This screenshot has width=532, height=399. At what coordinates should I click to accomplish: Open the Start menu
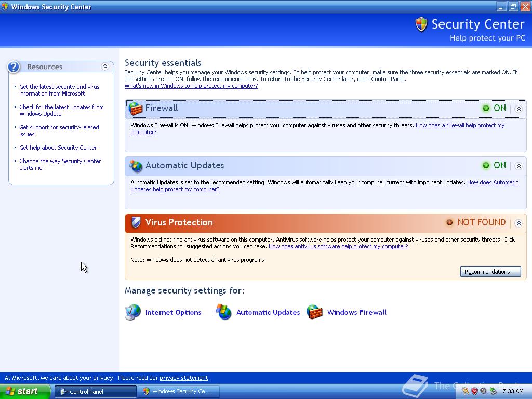point(25,391)
